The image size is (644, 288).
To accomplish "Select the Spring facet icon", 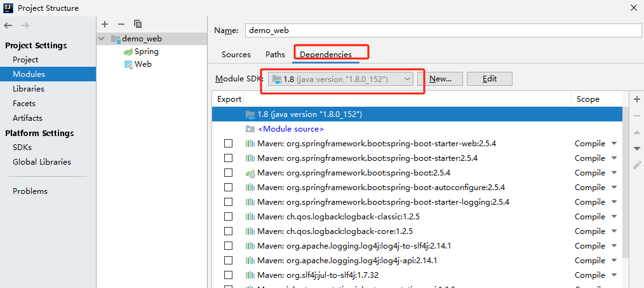I will point(128,52).
